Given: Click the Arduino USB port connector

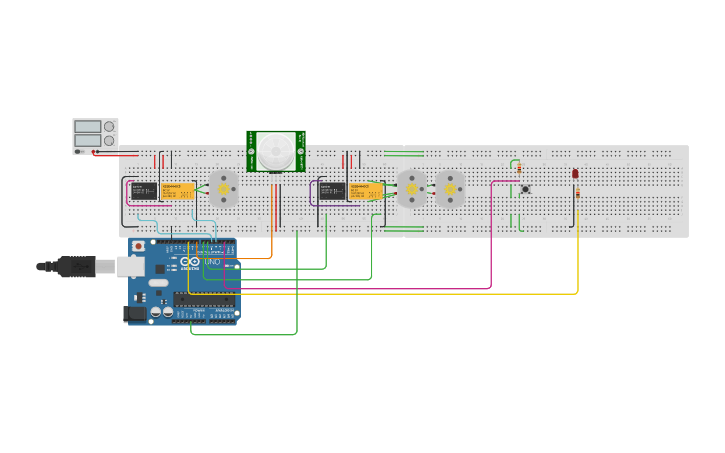Looking at the screenshot, I should (130, 267).
